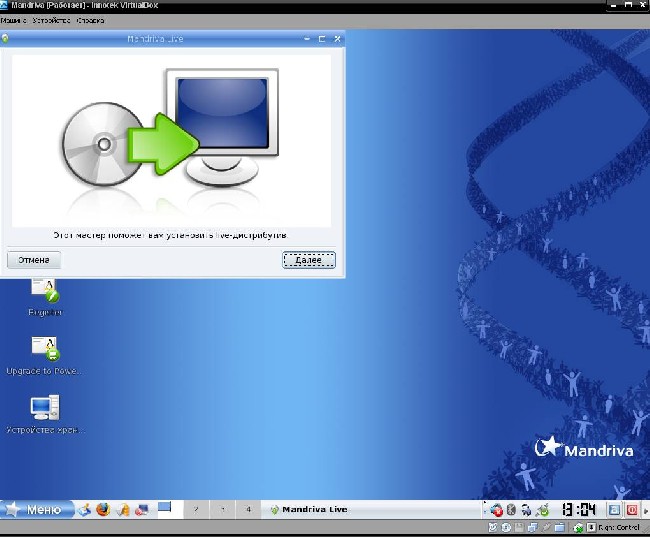Screen dimensions: 650x537
Task: Select the Устройства хран... desktop icon
Action: coord(45,414)
